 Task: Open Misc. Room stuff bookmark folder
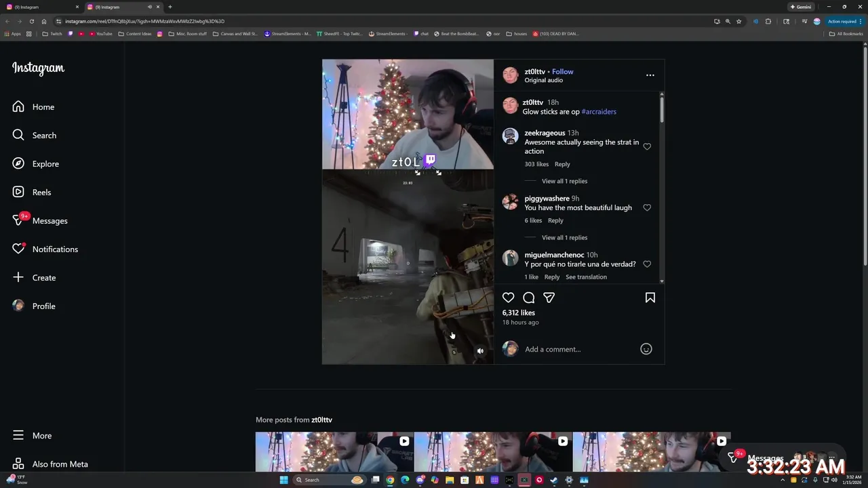pyautogui.click(x=188, y=34)
